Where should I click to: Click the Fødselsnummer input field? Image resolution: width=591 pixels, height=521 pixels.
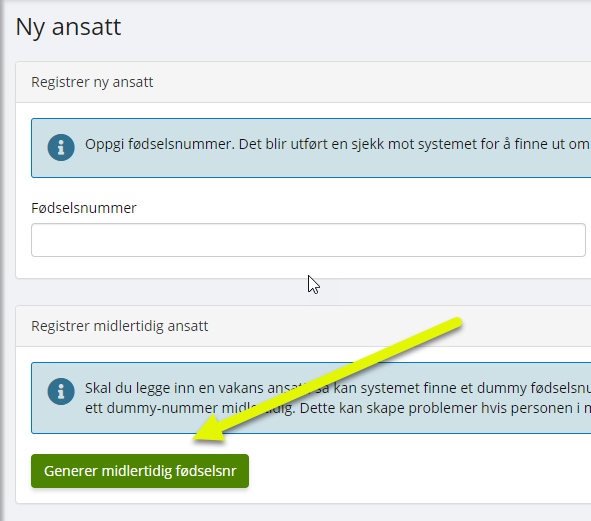[308, 240]
